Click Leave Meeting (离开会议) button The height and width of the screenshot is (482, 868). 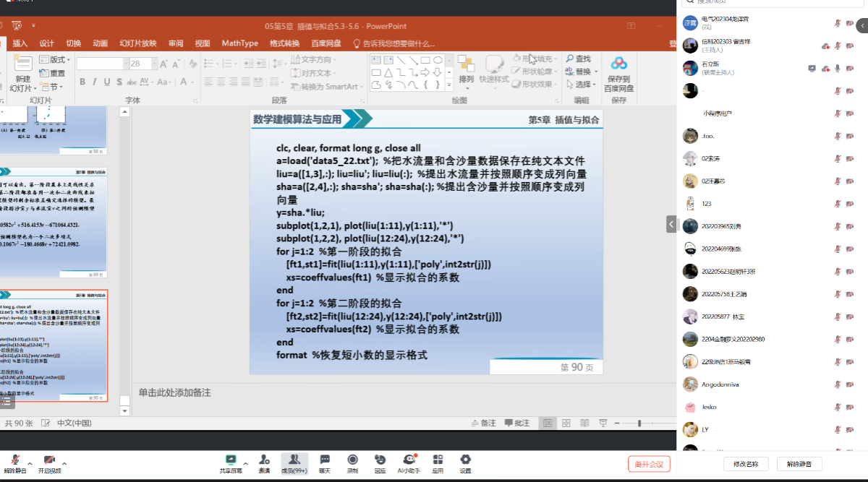(650, 464)
